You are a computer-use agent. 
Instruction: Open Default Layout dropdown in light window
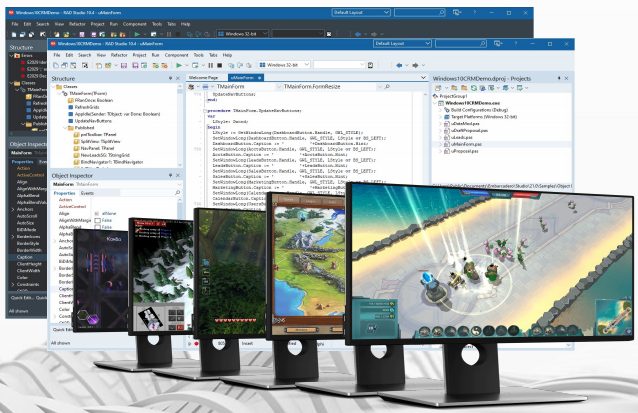(402, 43)
